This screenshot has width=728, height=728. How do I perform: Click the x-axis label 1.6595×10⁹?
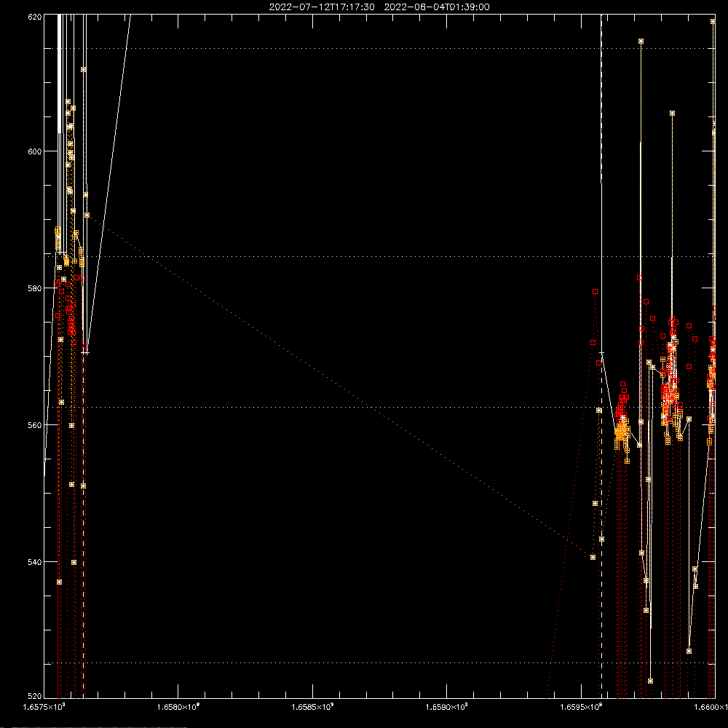pyautogui.click(x=581, y=707)
